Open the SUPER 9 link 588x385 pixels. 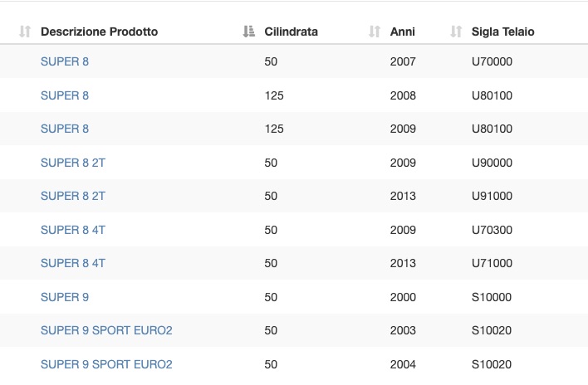[x=65, y=297]
